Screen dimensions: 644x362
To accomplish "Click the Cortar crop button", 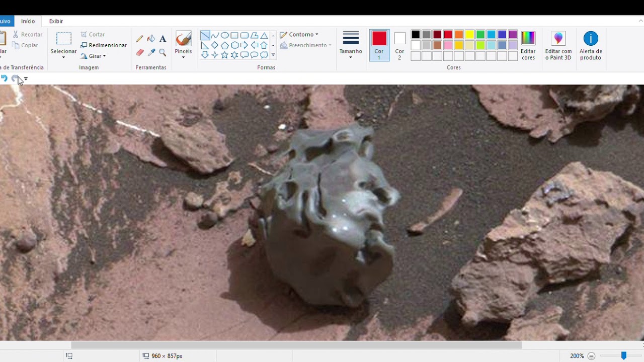I will pos(93,35).
